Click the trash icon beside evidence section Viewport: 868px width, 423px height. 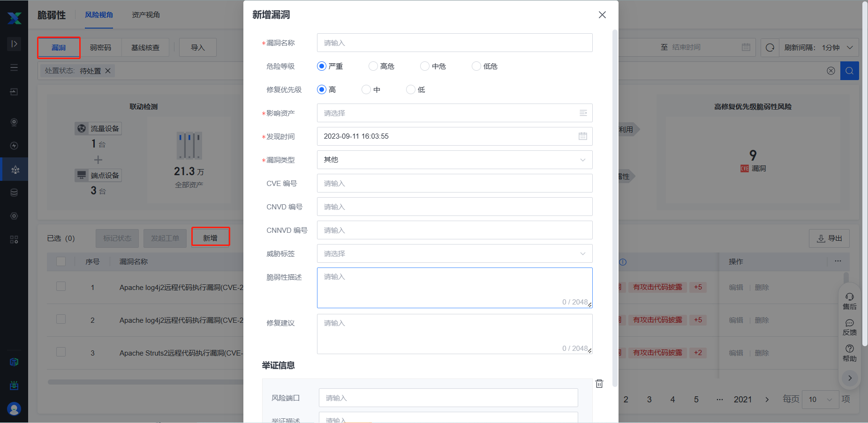coord(599,384)
